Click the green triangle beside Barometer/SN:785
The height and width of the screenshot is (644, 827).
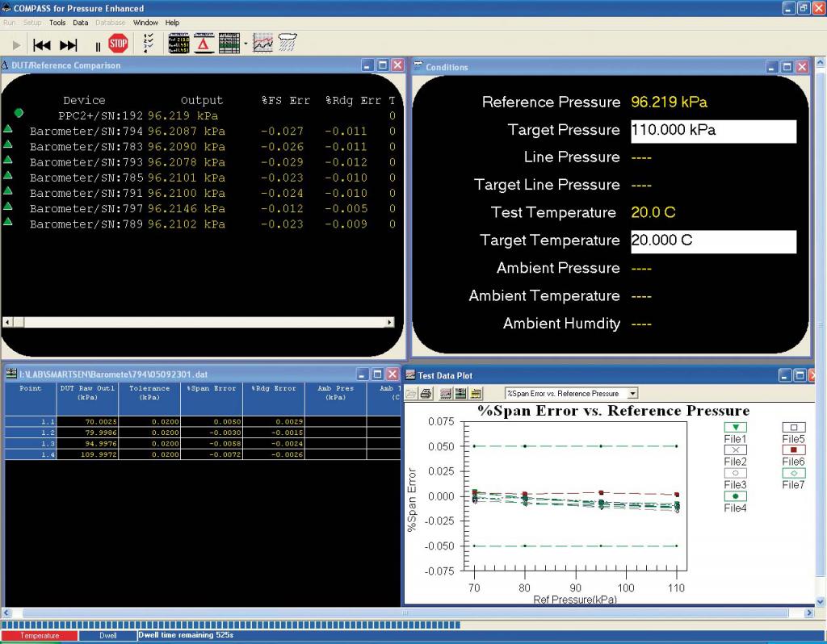click(x=8, y=175)
